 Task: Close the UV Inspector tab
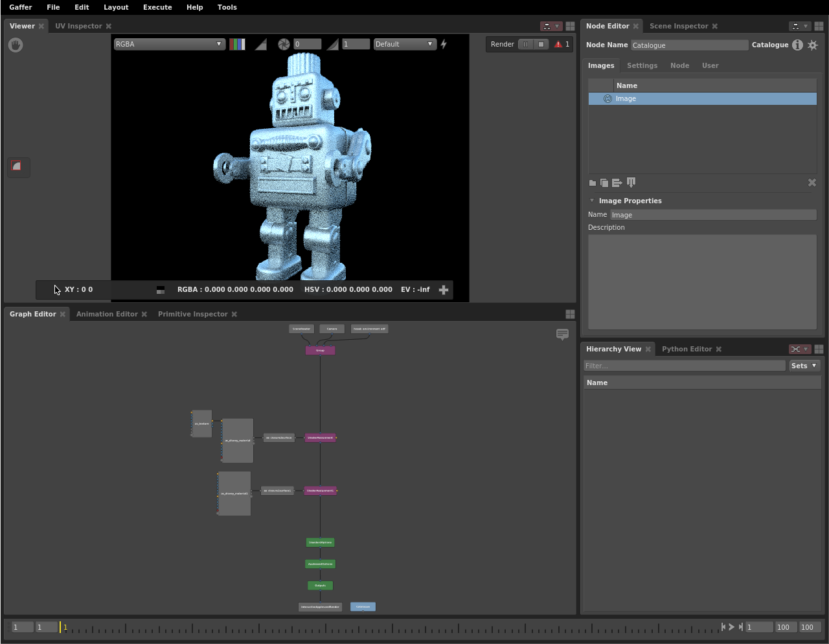pyautogui.click(x=109, y=26)
